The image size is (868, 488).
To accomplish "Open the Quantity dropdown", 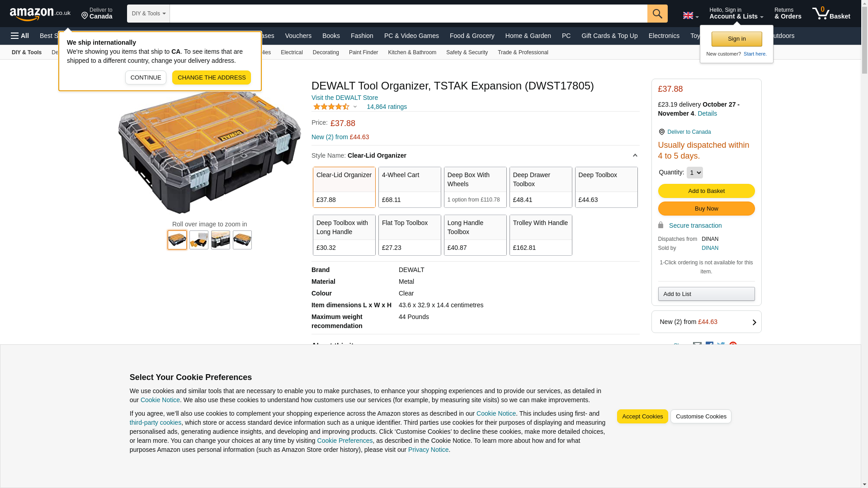I will 694,173.
